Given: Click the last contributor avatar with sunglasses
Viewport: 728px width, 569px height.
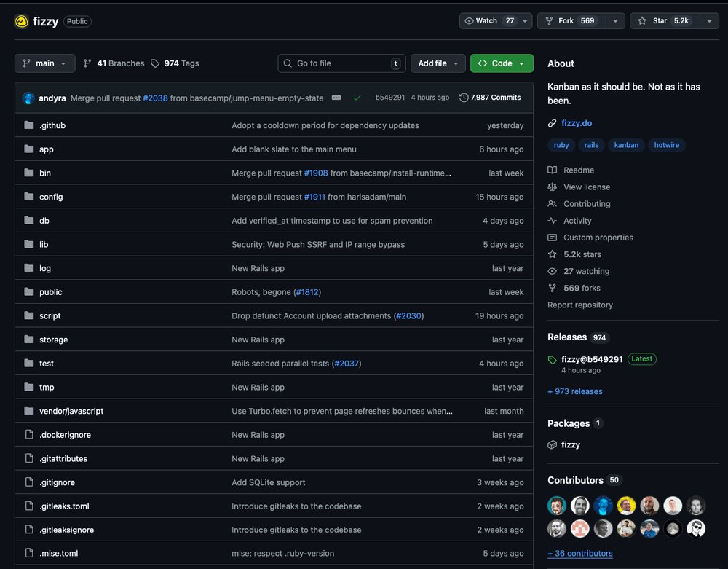Looking at the screenshot, I should pyautogui.click(x=696, y=528).
